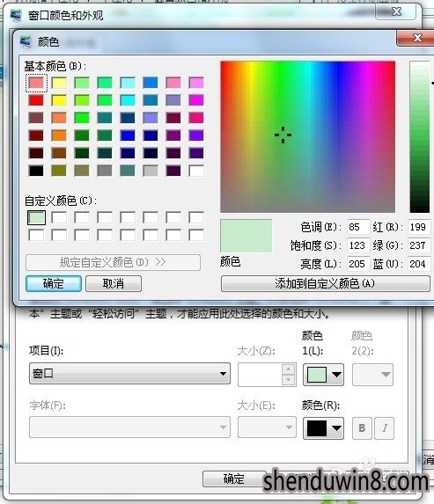Select the bright yellow basic color swatch

tap(59, 100)
